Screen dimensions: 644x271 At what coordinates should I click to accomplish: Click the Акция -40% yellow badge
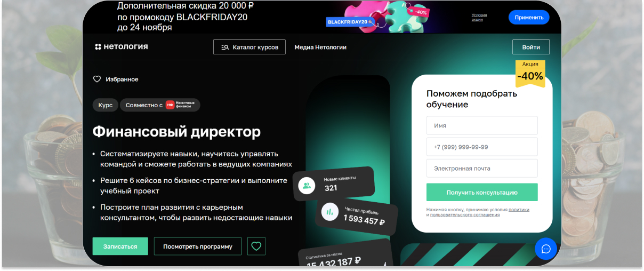click(x=530, y=73)
